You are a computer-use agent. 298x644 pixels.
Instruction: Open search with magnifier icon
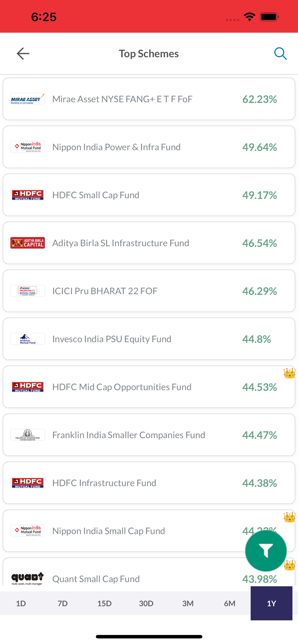(280, 54)
